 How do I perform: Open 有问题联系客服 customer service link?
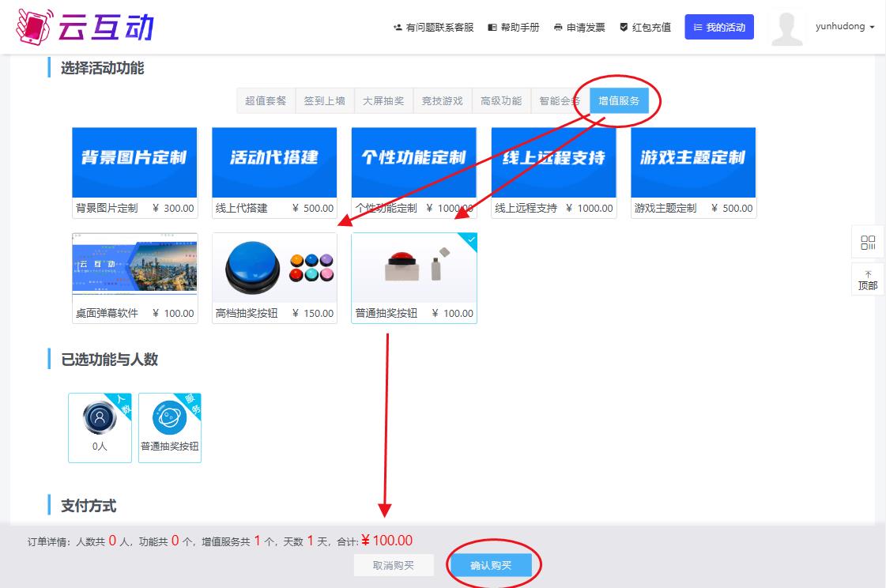point(433,28)
